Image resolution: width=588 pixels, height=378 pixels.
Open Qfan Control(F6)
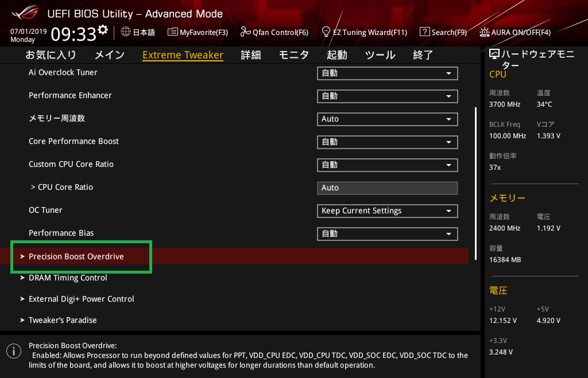point(274,32)
